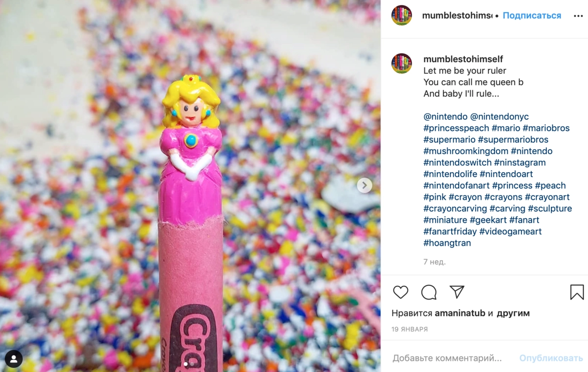Share post using paper plane icon

(457, 292)
